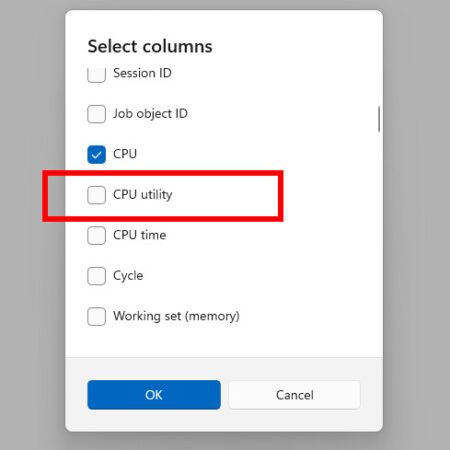This screenshot has height=450, width=450.
Task: Click the 'Job object ID' label text
Action: [150, 114]
